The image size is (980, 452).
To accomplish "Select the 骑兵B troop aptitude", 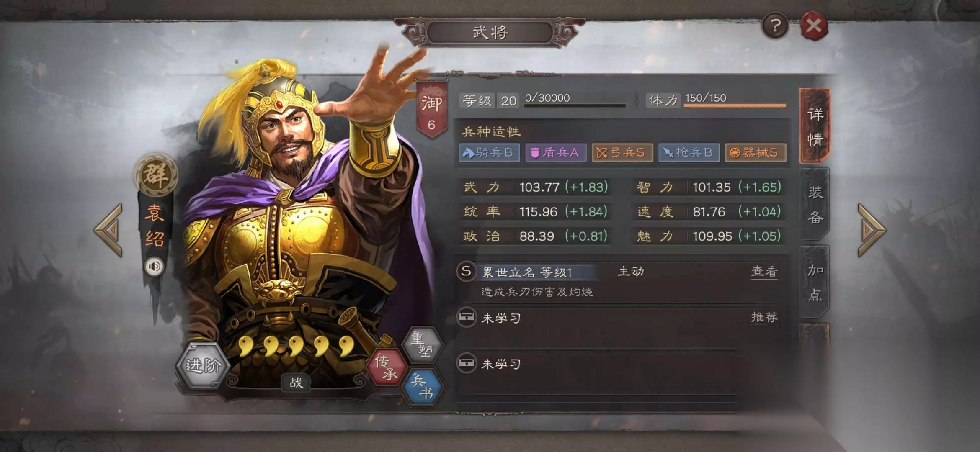I will click(489, 152).
